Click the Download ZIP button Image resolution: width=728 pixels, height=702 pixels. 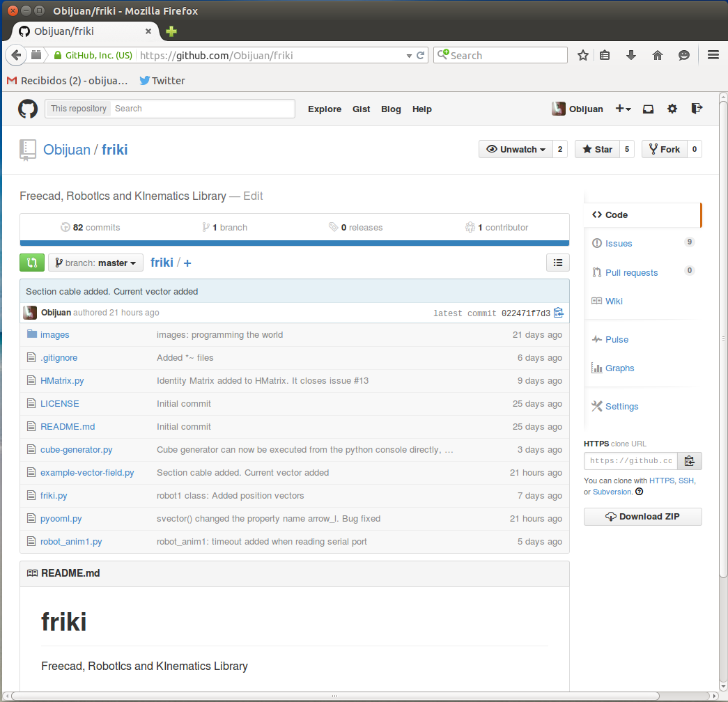click(x=642, y=516)
